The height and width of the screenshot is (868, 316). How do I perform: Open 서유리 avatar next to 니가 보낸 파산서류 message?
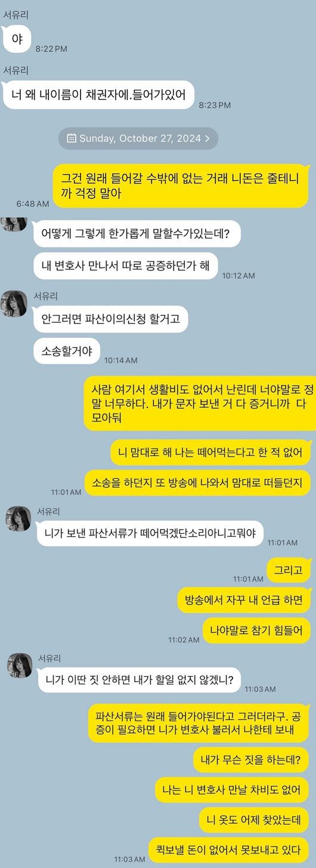click(18, 519)
